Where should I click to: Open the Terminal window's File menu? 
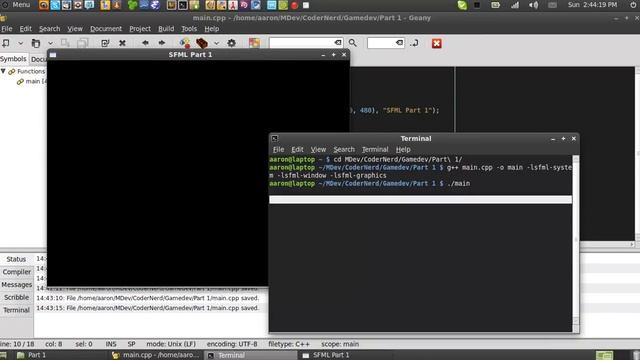pos(278,149)
